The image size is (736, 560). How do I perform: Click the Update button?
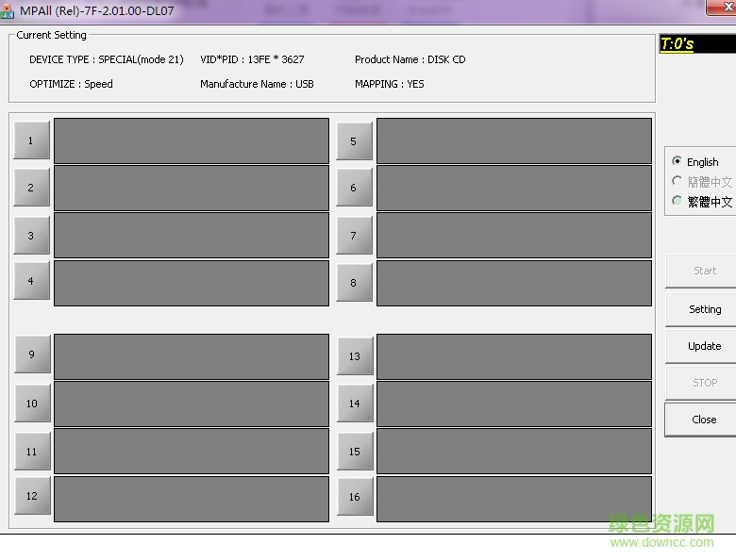(703, 346)
